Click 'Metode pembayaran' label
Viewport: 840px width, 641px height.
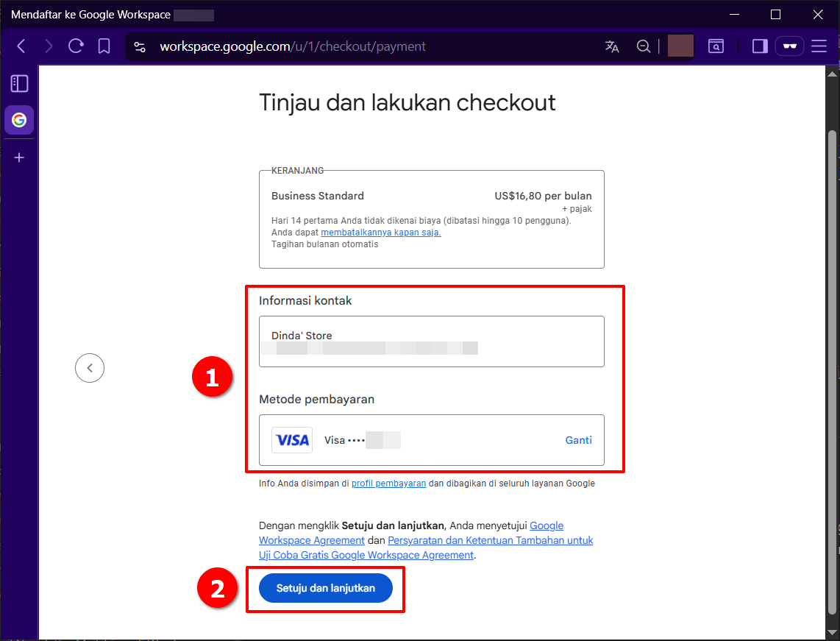point(316,400)
